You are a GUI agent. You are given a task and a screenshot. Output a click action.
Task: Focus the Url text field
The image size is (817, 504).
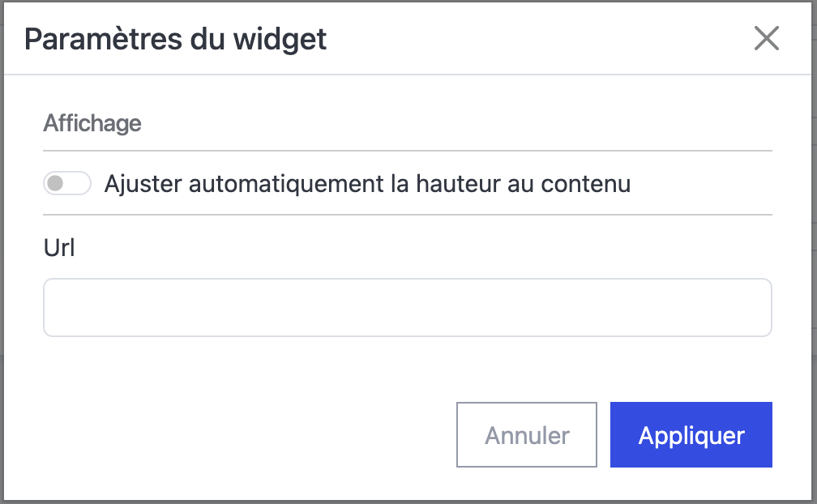pos(407,307)
